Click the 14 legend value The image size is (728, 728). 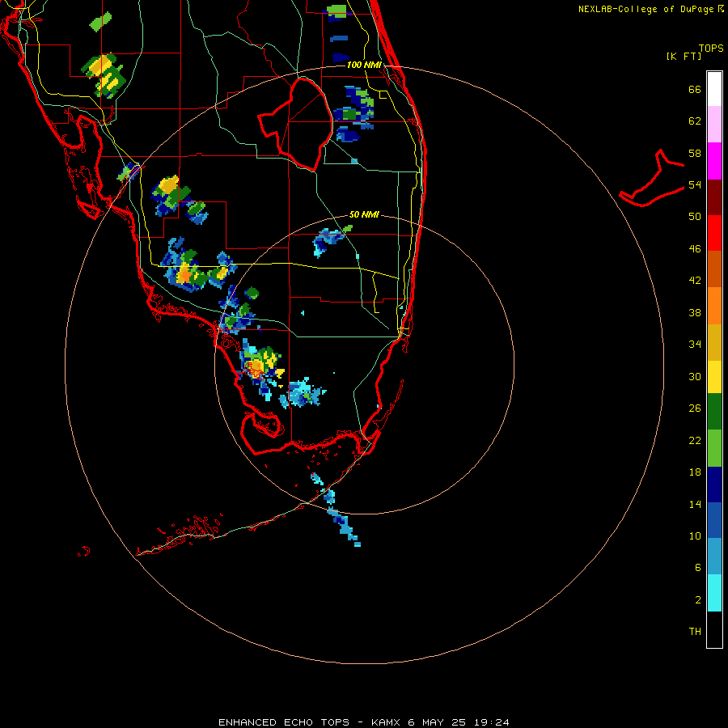click(x=695, y=504)
